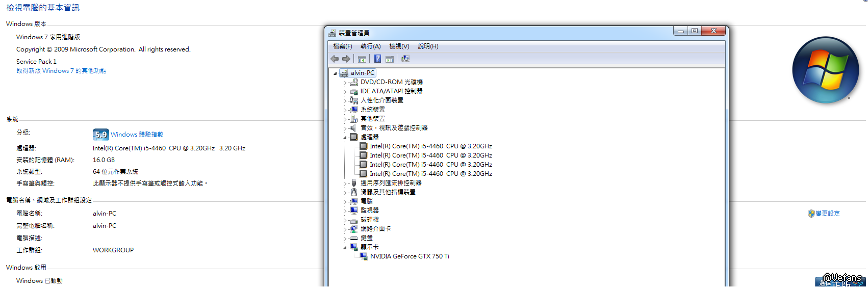Toggle the show/hide action pane toolbar icon
This screenshot has width=868, height=288.
click(x=390, y=59)
